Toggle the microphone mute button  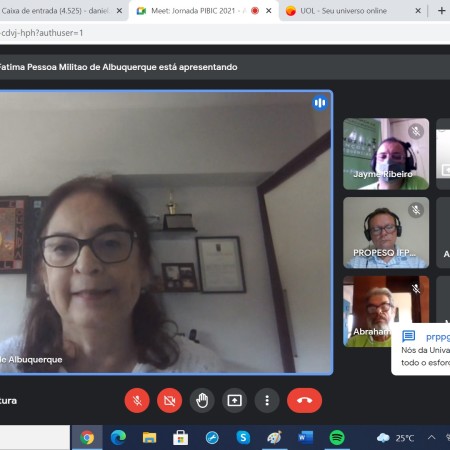click(137, 400)
